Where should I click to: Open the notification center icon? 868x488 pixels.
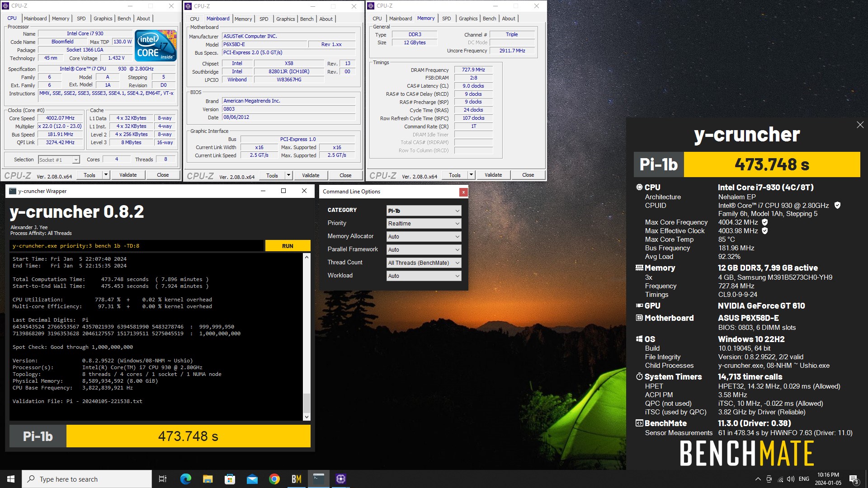pyautogui.click(x=854, y=479)
